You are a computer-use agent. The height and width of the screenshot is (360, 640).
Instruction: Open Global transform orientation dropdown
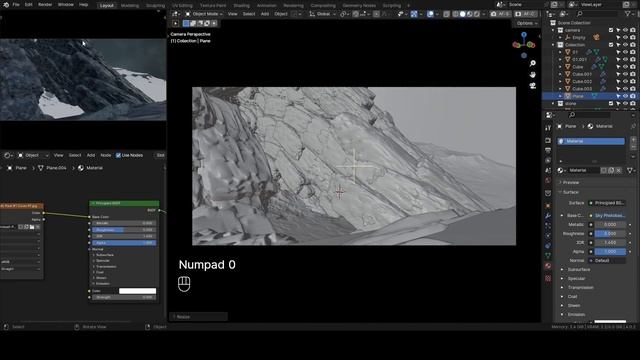click(322, 14)
